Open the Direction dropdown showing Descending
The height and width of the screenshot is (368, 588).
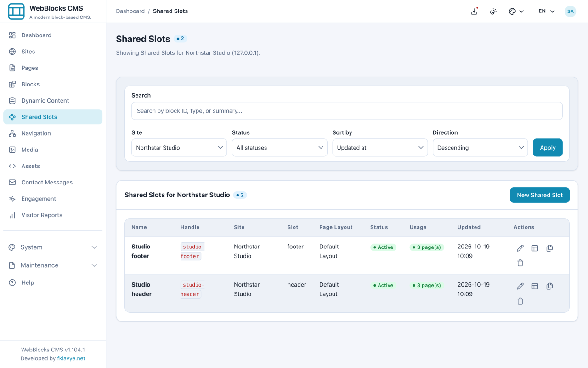481,148
